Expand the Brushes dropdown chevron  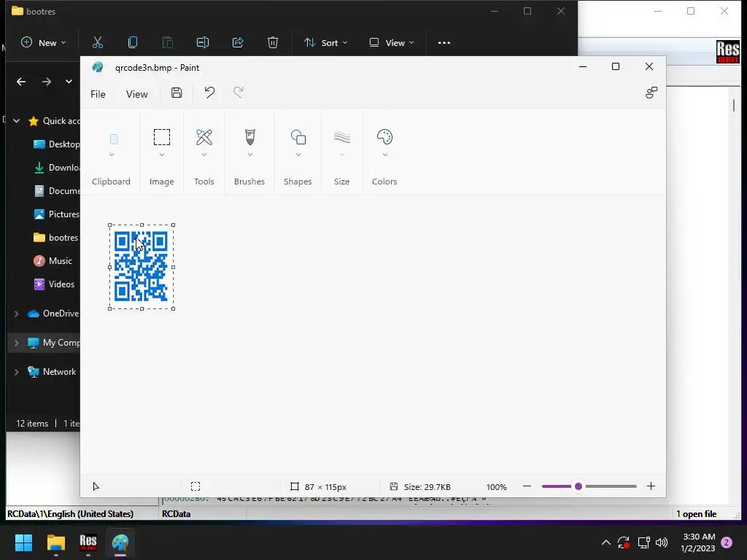pos(250,155)
